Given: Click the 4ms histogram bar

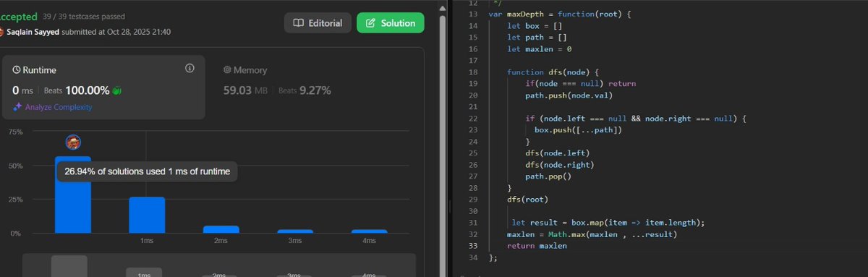Looking at the screenshot, I should [x=369, y=231].
